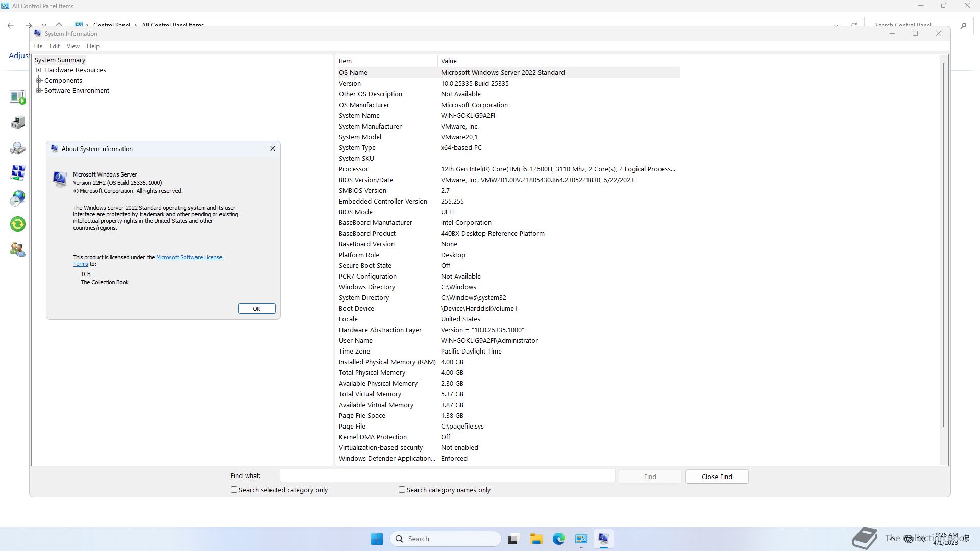Select the Secure Boot State row
Image resolution: width=980 pixels, height=551 pixels.
(508, 265)
